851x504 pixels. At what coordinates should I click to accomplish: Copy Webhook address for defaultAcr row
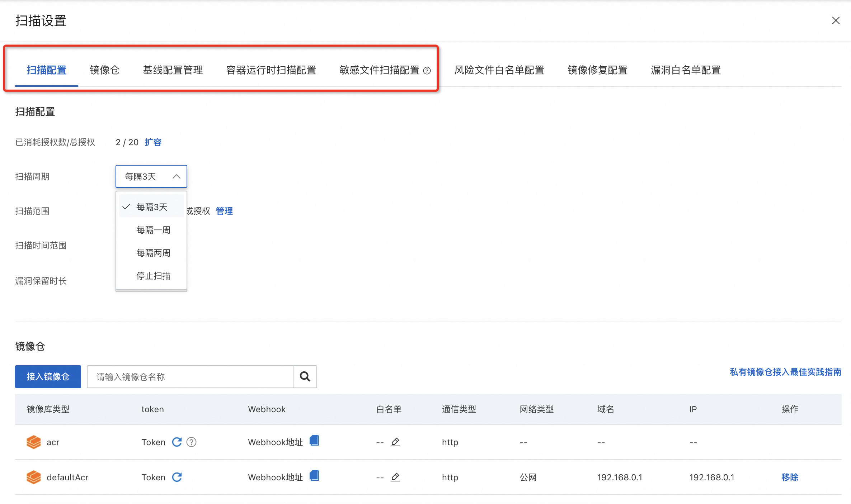[314, 476]
